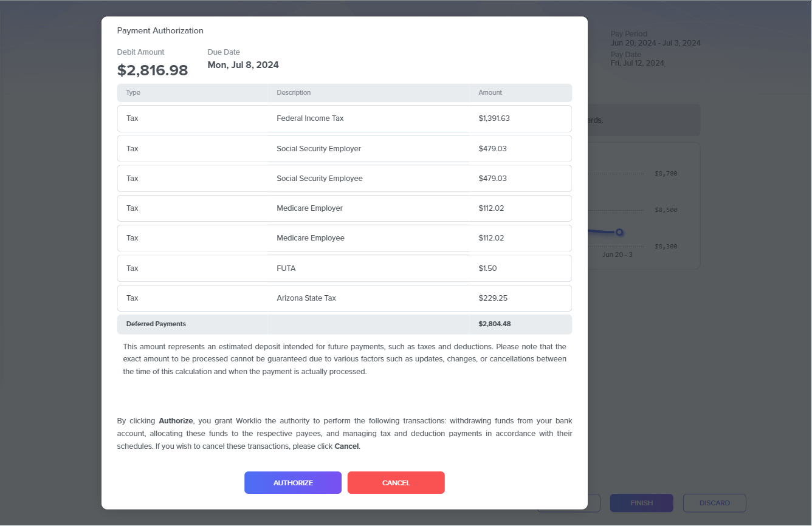
Task: Click the Social Security Employee description
Action: tap(319, 179)
